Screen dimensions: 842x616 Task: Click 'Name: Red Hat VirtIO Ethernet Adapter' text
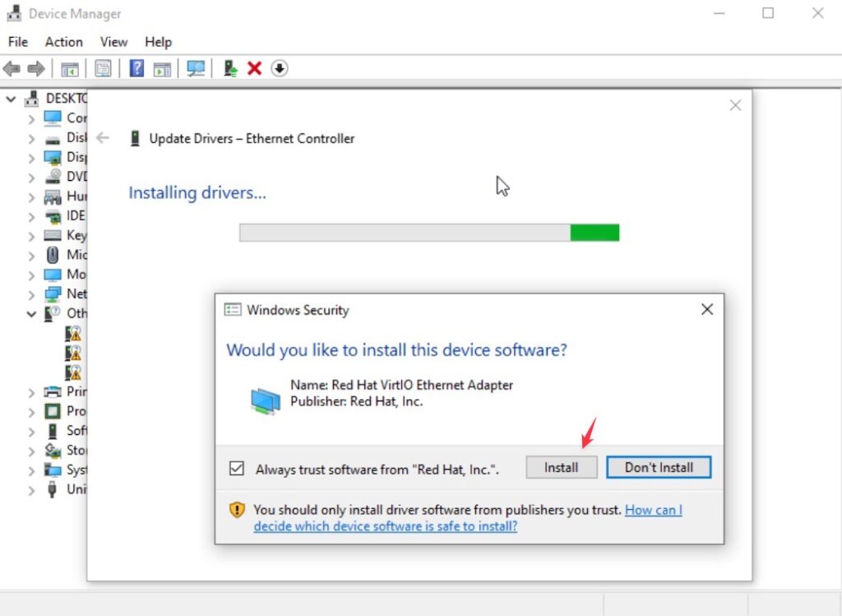click(x=401, y=385)
